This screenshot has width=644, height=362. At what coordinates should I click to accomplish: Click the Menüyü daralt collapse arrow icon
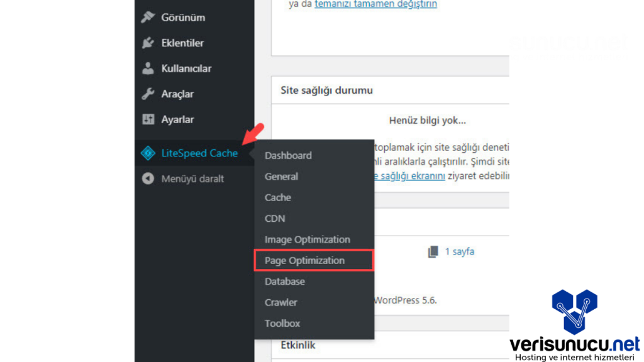(148, 178)
